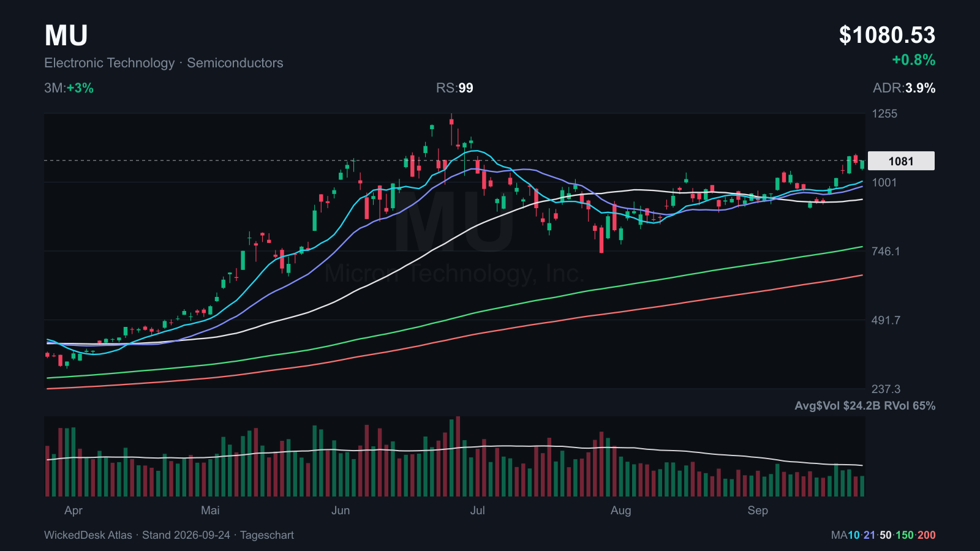980x551 pixels.
Task: Click the Mai month label on time axis
Action: [210, 511]
